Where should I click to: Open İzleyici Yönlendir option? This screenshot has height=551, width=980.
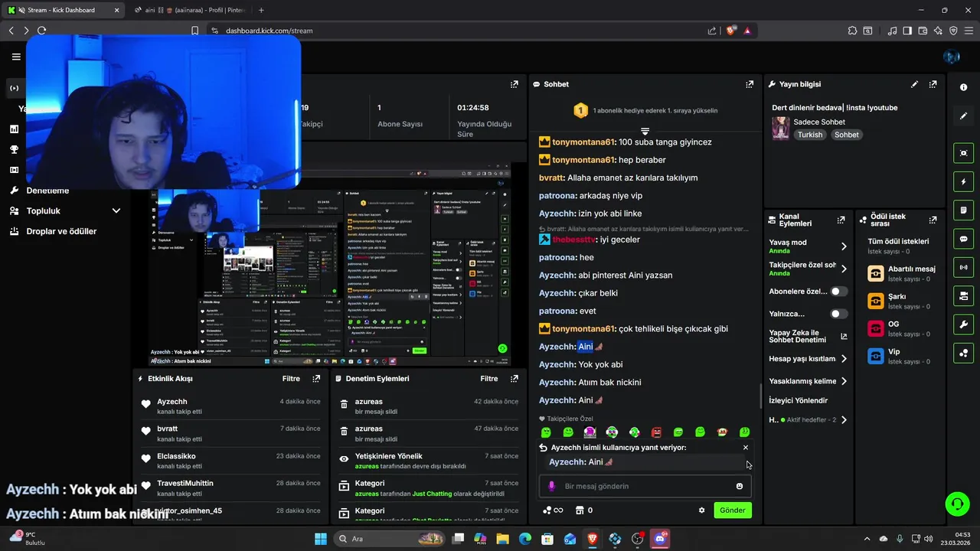pyautogui.click(x=798, y=400)
